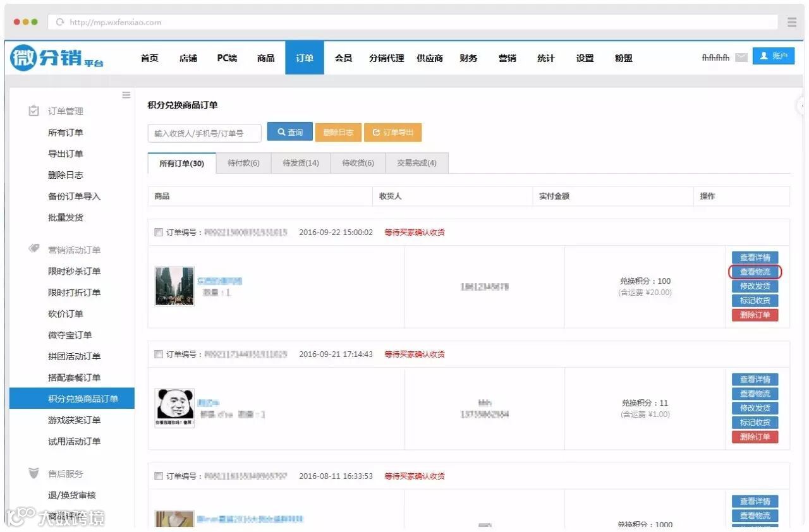Click 修改发货 for the 2016-09-21 order
Viewport: 809px width, 532px height.
point(755,408)
